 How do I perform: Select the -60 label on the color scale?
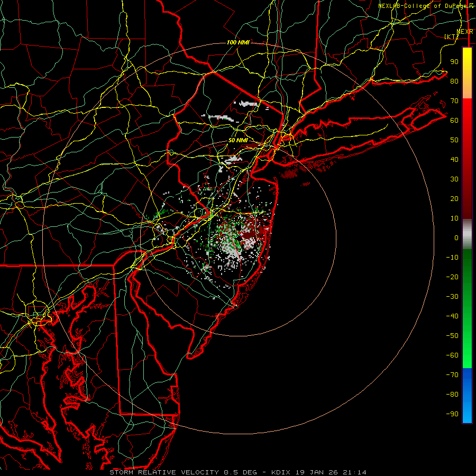pyautogui.click(x=452, y=355)
